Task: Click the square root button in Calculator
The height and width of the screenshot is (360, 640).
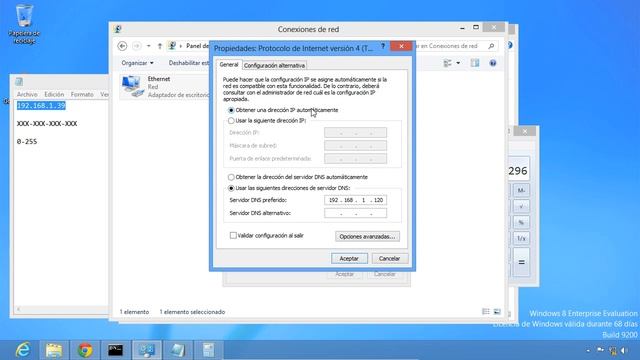Action: 521,206
